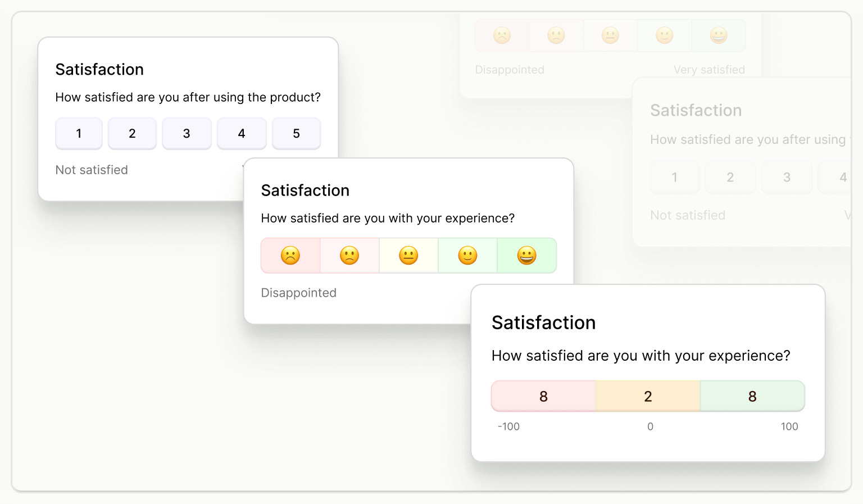Select the frowning face emoji rating
This screenshot has width=863, height=504.
(x=290, y=255)
